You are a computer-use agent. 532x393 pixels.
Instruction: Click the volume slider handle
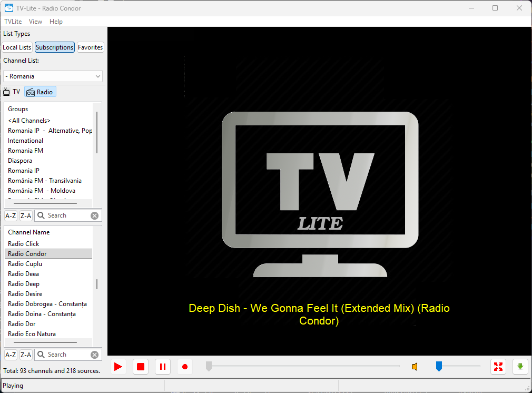pyautogui.click(x=439, y=366)
